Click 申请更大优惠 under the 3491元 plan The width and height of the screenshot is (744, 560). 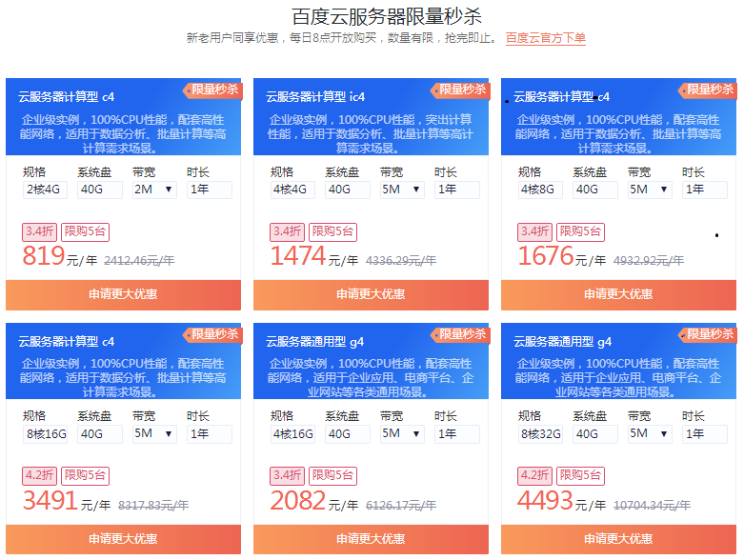point(124,539)
